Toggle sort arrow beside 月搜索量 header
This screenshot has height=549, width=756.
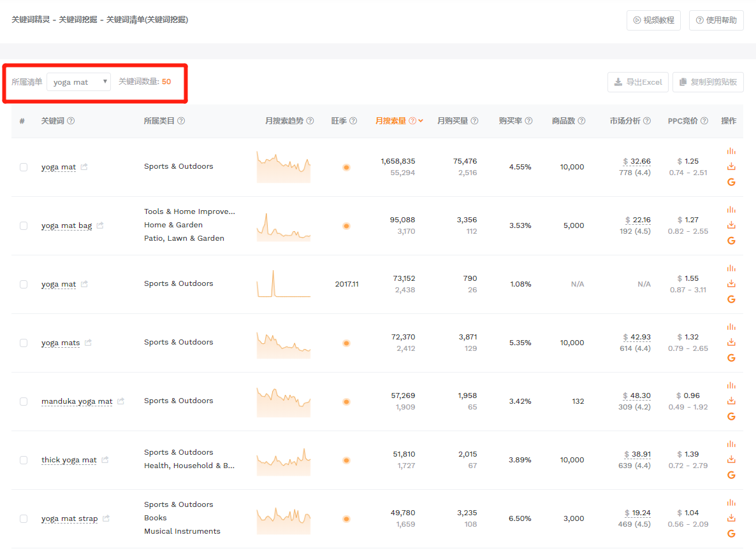(421, 121)
